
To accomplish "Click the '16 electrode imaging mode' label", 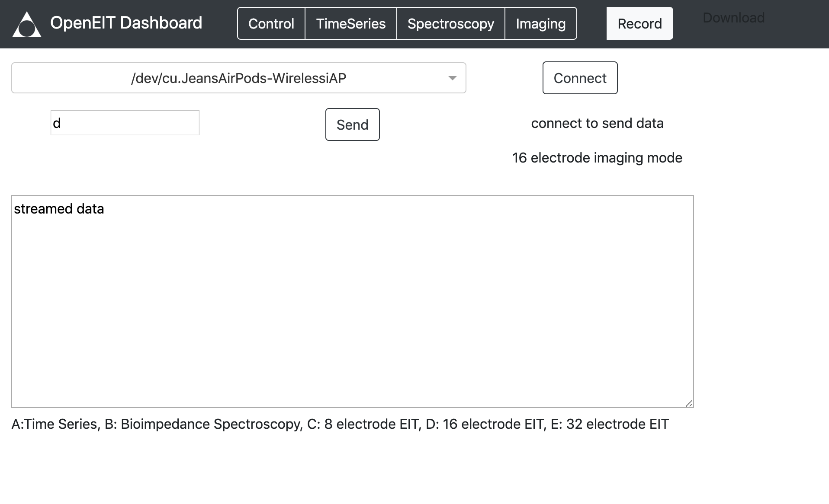I will (597, 158).
